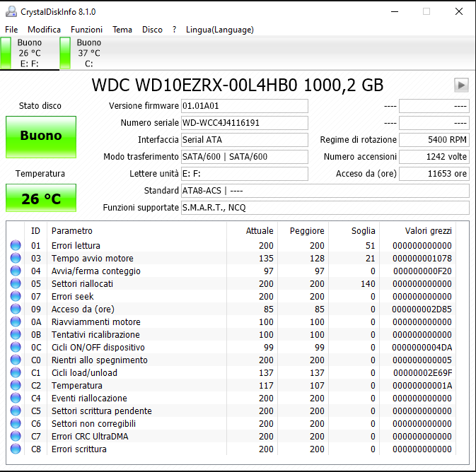Click the Errori CRC UltraDMA parameter name
The height and width of the screenshot is (472, 476).
(x=90, y=437)
